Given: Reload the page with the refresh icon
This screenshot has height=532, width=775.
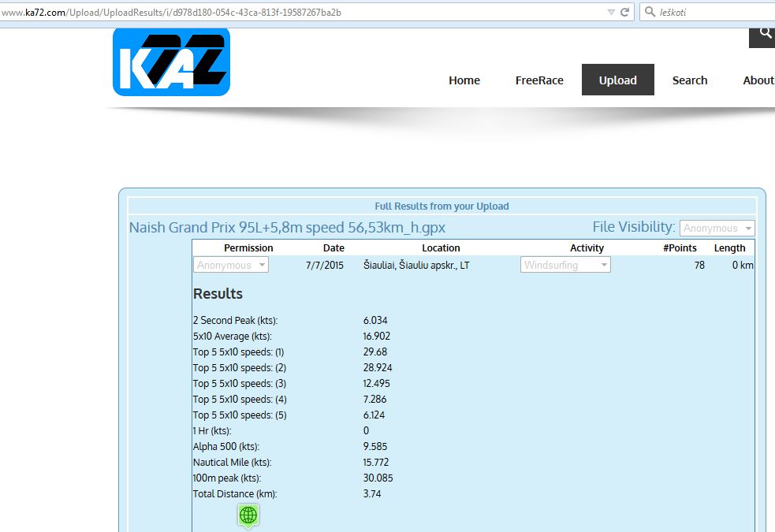Looking at the screenshot, I should pos(624,13).
